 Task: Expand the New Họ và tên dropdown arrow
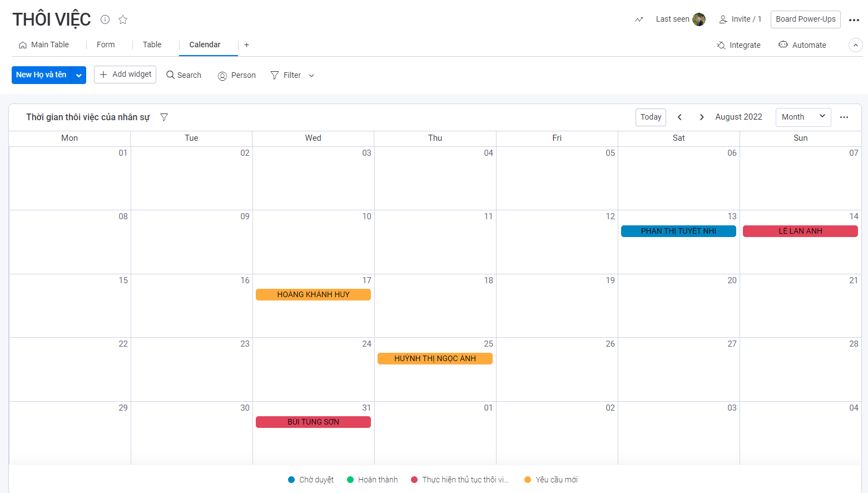pyautogui.click(x=79, y=75)
